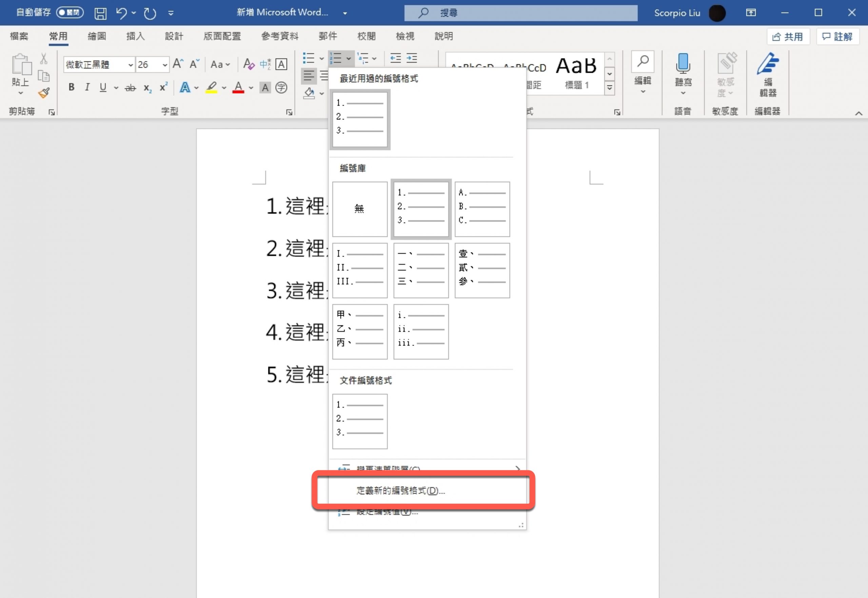Apply the red font color swatch

coord(238,88)
